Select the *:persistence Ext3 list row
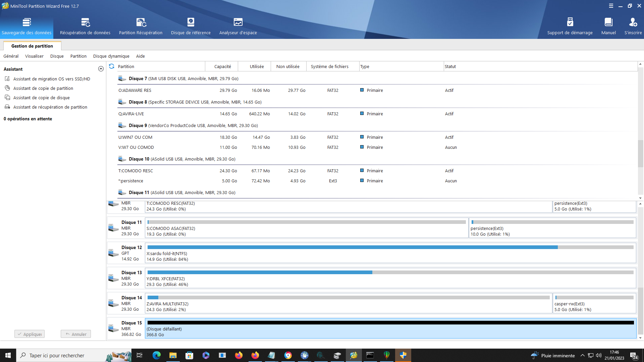Screen dimensions: 644x362 (x=377, y=181)
